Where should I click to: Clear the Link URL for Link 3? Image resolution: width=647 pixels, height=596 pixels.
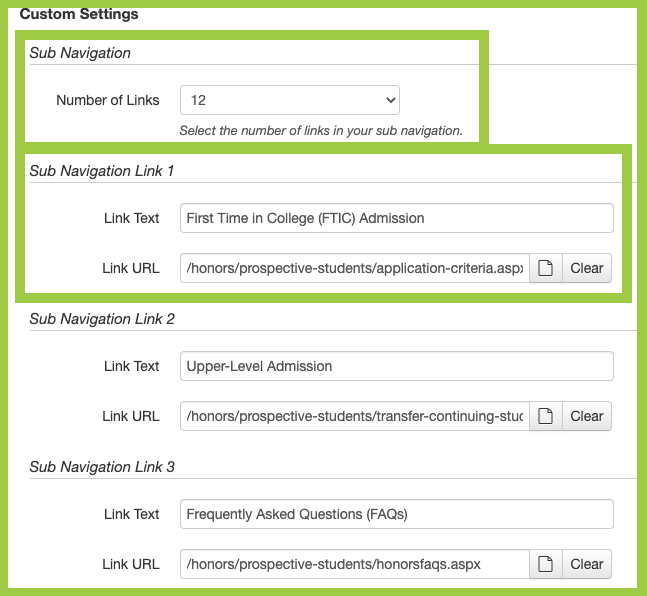[587, 564]
